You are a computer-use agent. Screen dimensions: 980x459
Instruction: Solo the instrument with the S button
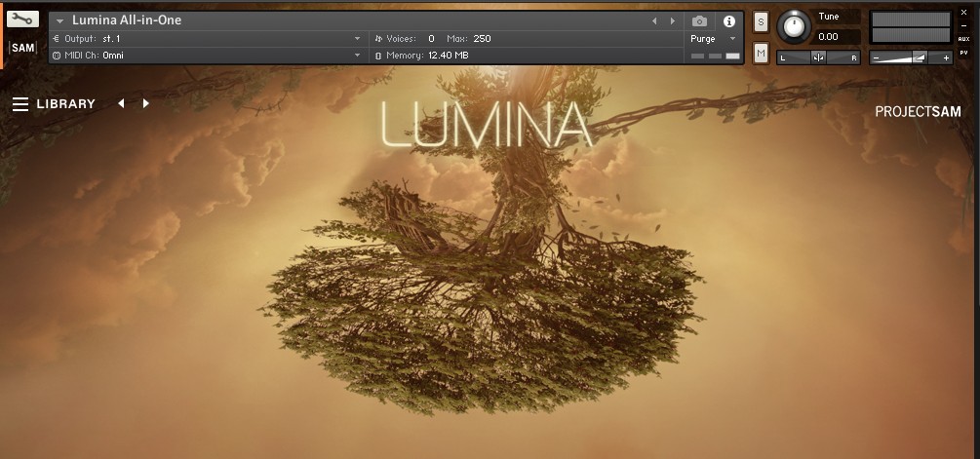761,21
